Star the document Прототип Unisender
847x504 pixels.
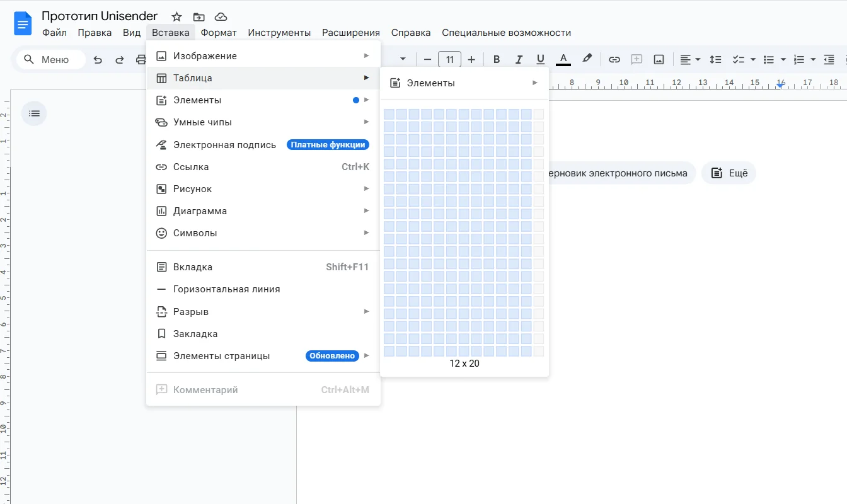pyautogui.click(x=177, y=17)
